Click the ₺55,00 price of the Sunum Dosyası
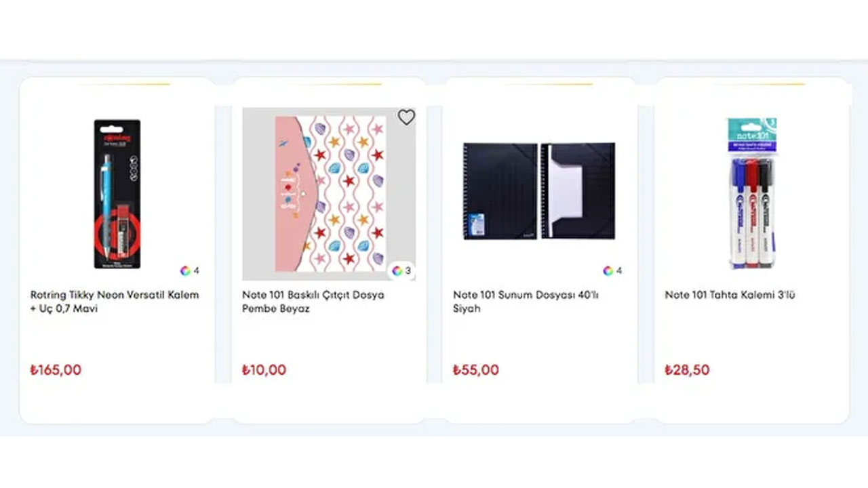Viewport: 868px width, 488px height. (476, 370)
